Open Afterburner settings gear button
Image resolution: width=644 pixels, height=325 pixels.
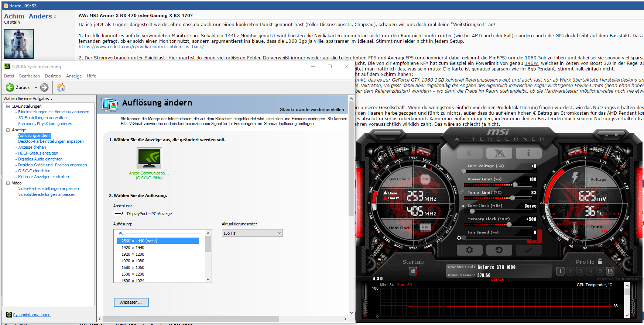[x=469, y=250]
